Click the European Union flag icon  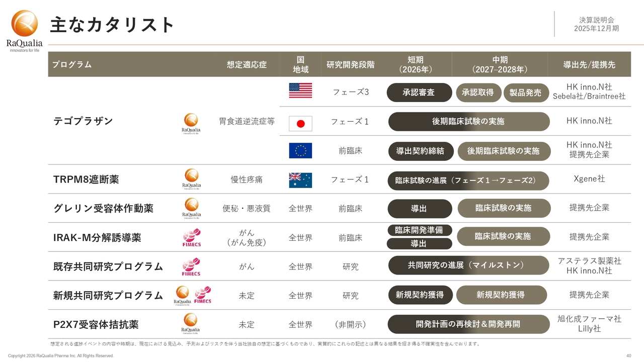300,150
